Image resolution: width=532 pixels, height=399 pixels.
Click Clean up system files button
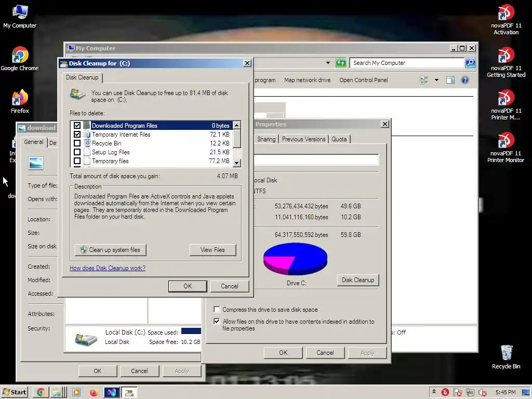(110, 250)
